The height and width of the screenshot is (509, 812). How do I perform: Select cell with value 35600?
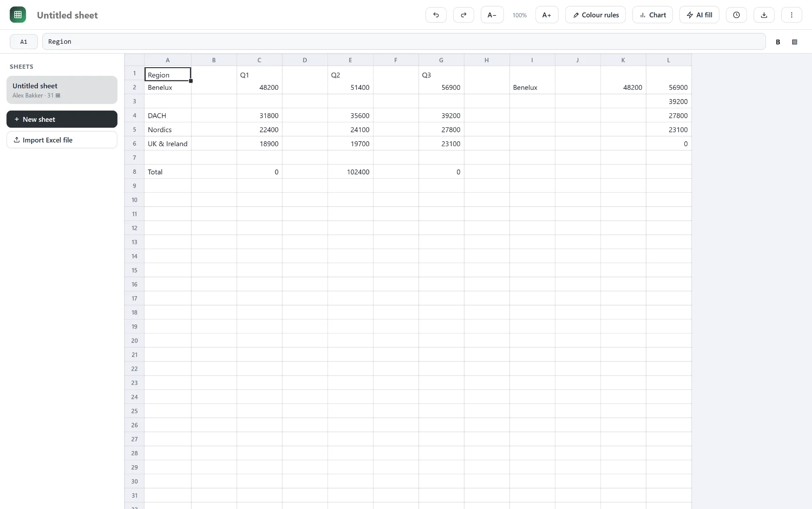coord(350,116)
